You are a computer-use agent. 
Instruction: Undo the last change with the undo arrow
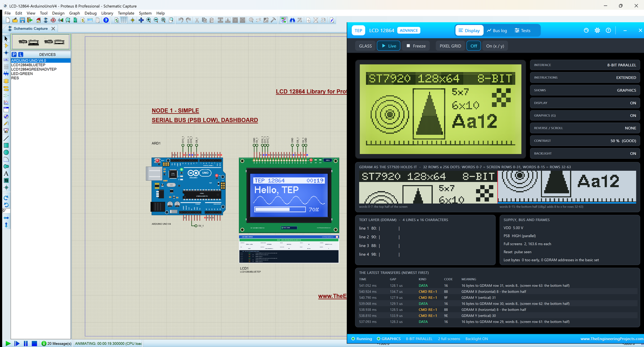[x=181, y=20]
